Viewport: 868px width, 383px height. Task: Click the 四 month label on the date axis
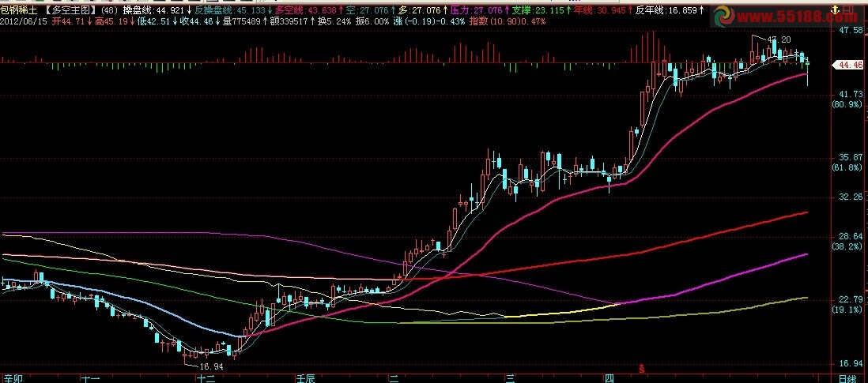pos(609,378)
